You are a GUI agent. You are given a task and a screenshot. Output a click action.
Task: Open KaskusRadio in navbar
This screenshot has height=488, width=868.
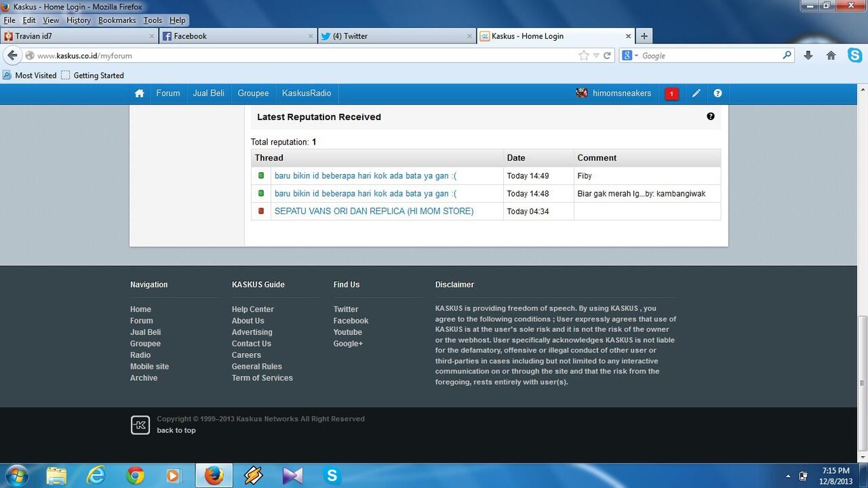point(307,94)
